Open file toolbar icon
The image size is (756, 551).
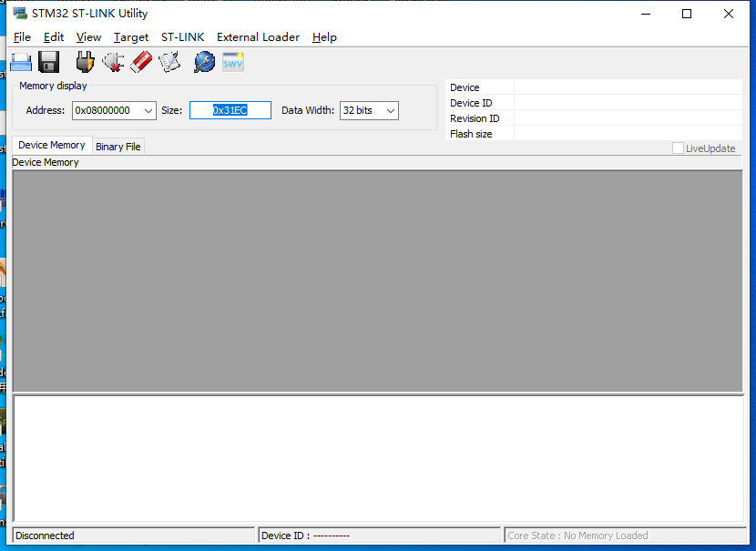click(21, 62)
